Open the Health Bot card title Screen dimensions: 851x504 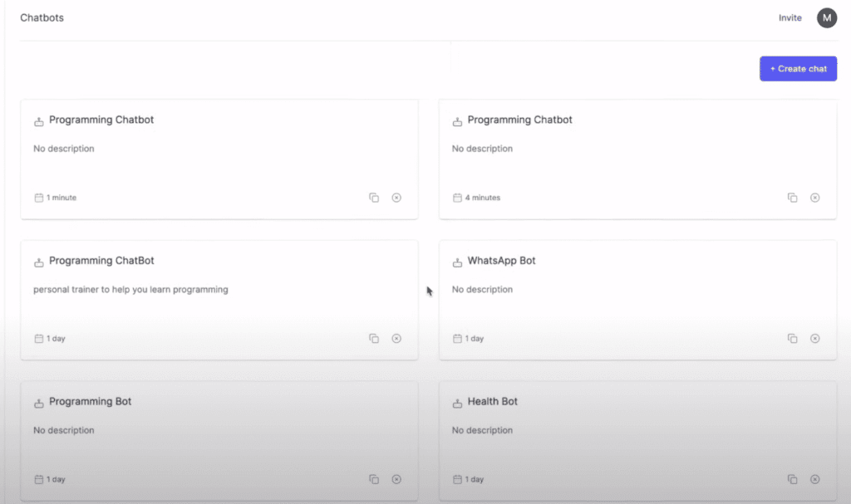[492, 402]
